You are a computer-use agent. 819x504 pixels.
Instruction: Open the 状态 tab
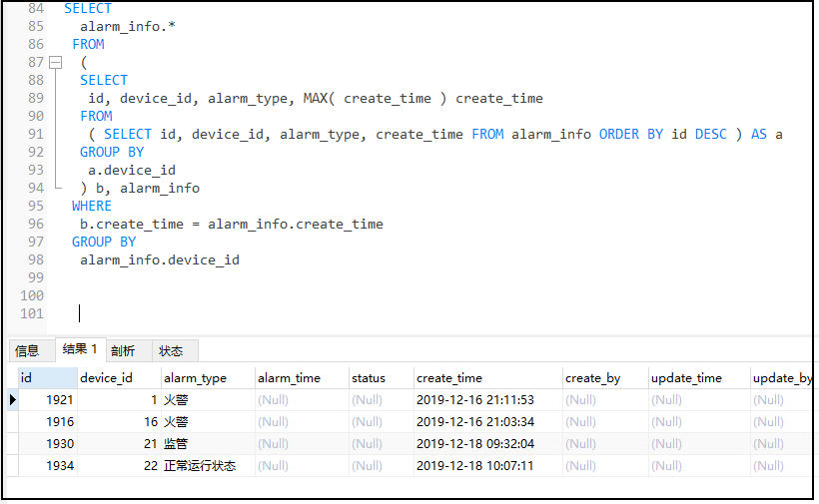pos(171,350)
